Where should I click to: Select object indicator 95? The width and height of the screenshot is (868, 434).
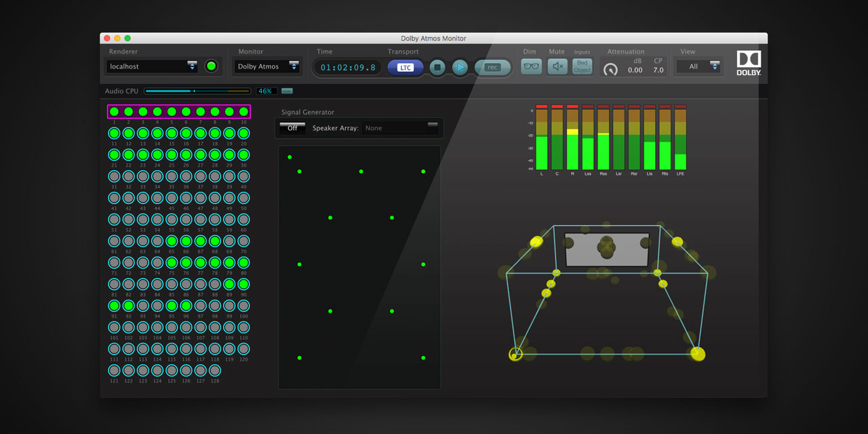(172, 306)
